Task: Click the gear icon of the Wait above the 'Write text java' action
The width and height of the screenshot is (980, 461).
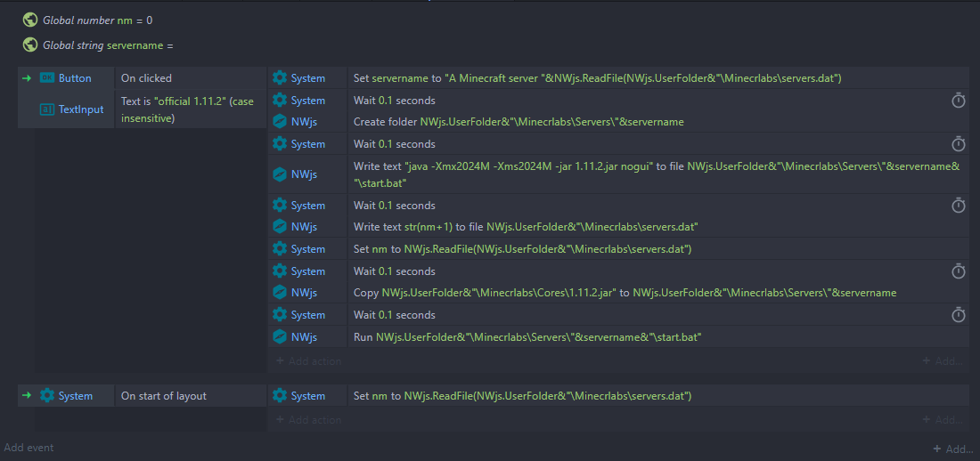Action: (x=280, y=143)
